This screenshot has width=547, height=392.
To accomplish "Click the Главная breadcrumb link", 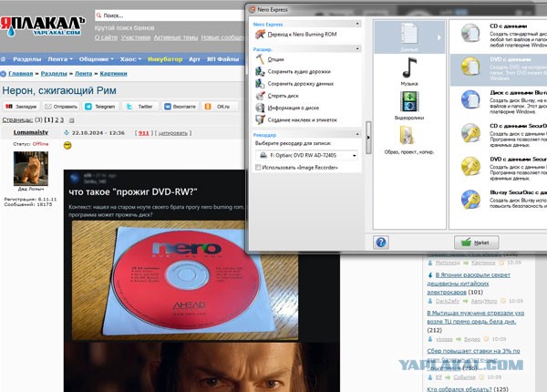I will (x=21, y=74).
